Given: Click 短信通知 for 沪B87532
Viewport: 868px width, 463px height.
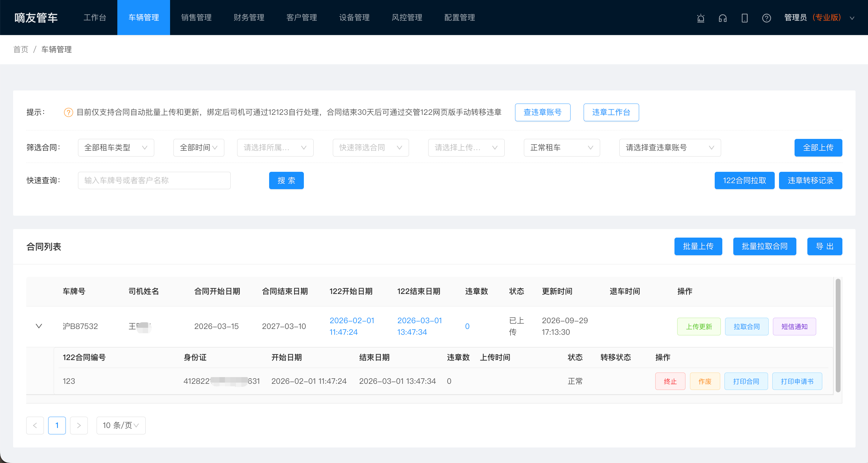Looking at the screenshot, I should (794, 326).
